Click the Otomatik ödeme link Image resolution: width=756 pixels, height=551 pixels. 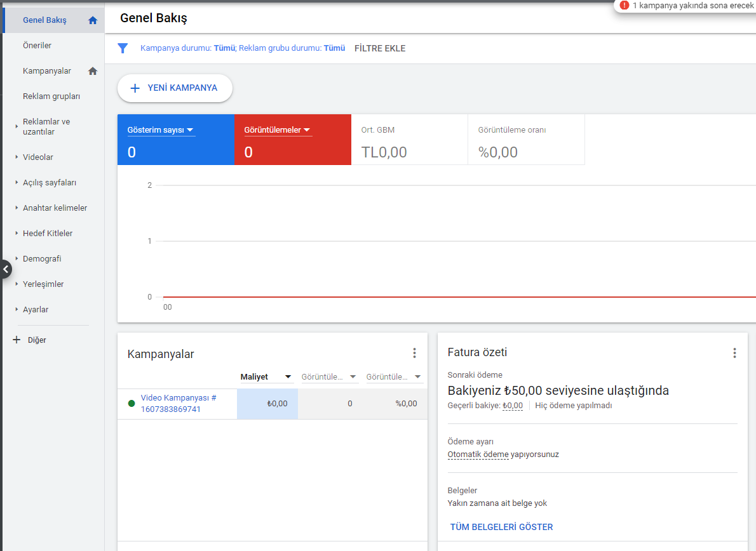point(478,454)
